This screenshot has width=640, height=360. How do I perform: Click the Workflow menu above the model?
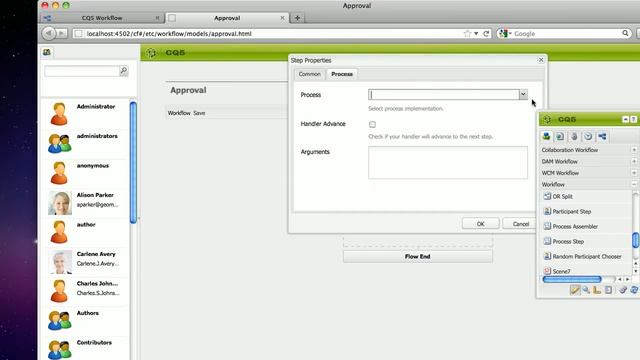point(179,113)
